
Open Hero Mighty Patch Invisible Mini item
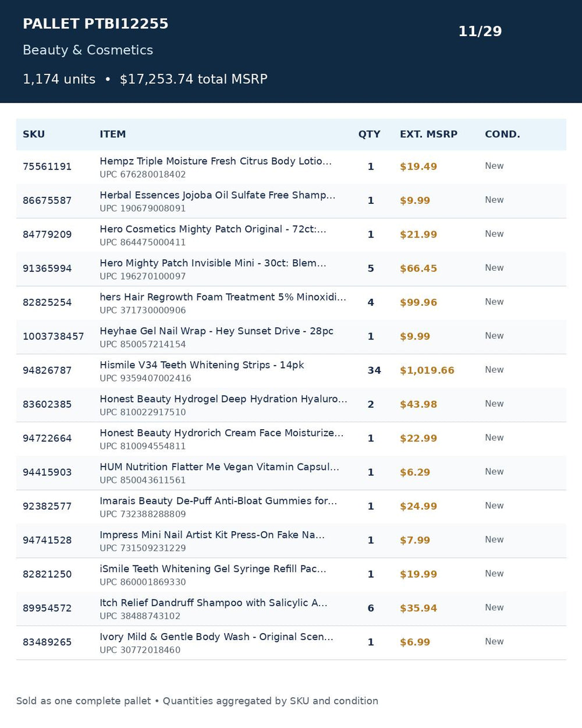pyautogui.click(x=212, y=263)
